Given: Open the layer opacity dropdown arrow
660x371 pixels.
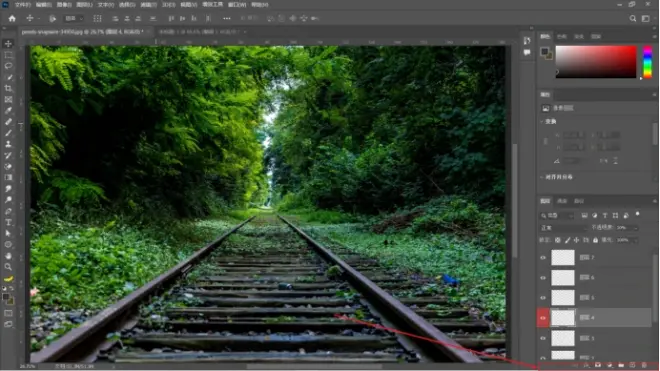Looking at the screenshot, I should pos(635,228).
